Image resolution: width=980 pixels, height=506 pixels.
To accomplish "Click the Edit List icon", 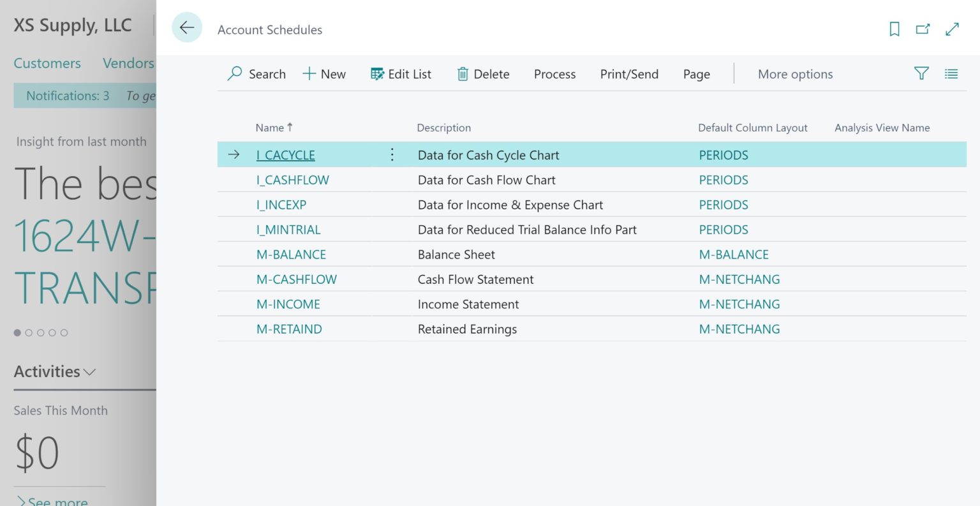I will coord(376,73).
